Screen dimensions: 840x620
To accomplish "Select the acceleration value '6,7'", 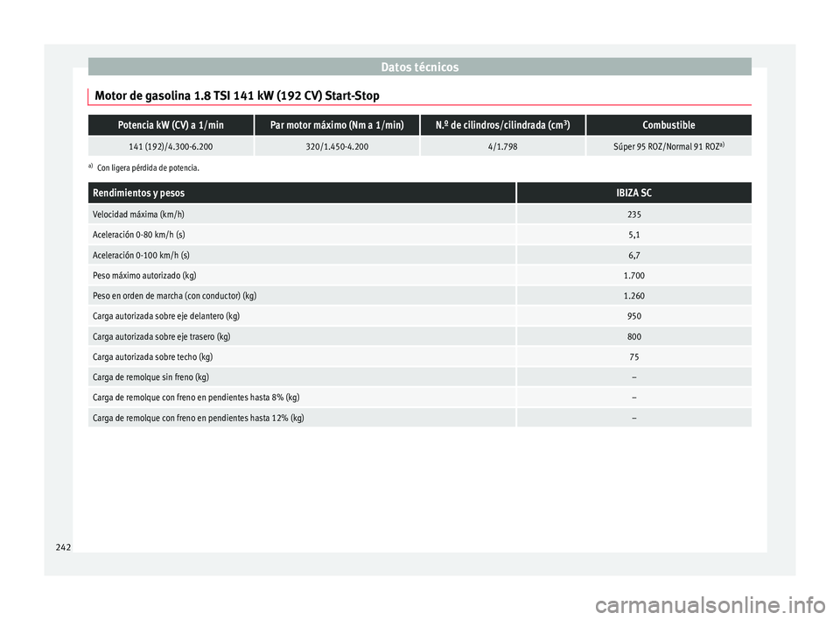I will [633, 256].
